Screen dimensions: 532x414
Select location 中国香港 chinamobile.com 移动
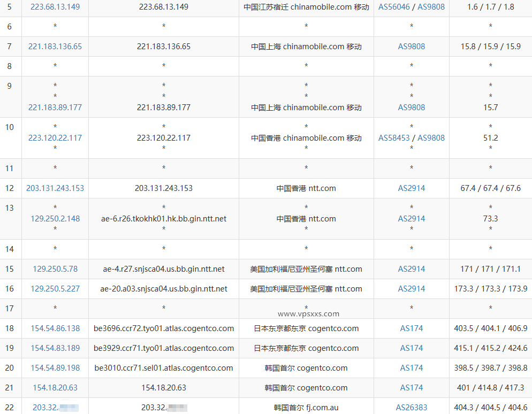pos(306,138)
